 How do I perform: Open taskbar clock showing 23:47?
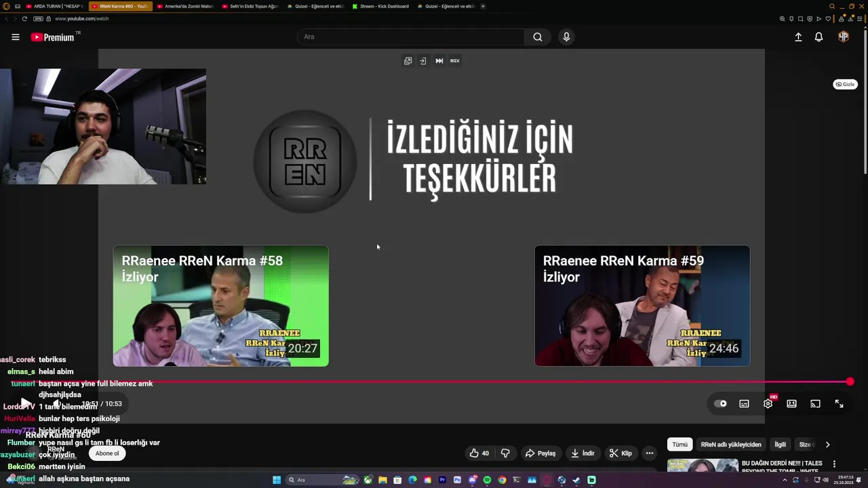pos(845,480)
